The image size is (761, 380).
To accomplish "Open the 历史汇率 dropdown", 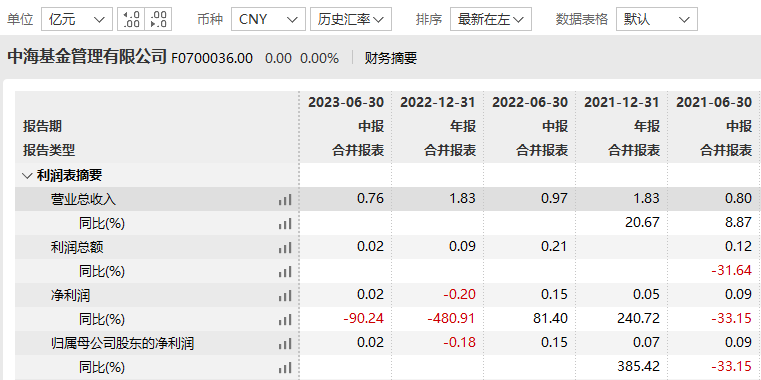I will (351, 19).
